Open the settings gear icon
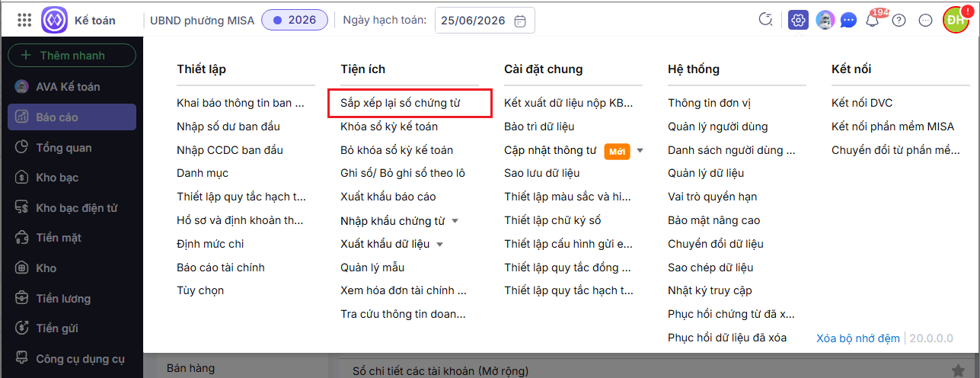980x378 pixels. [x=798, y=21]
